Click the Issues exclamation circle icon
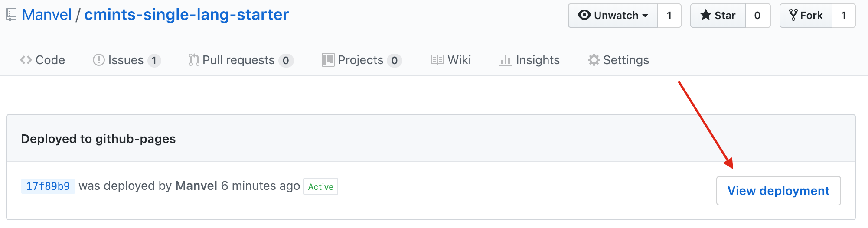868x228 pixels. pyautogui.click(x=99, y=60)
